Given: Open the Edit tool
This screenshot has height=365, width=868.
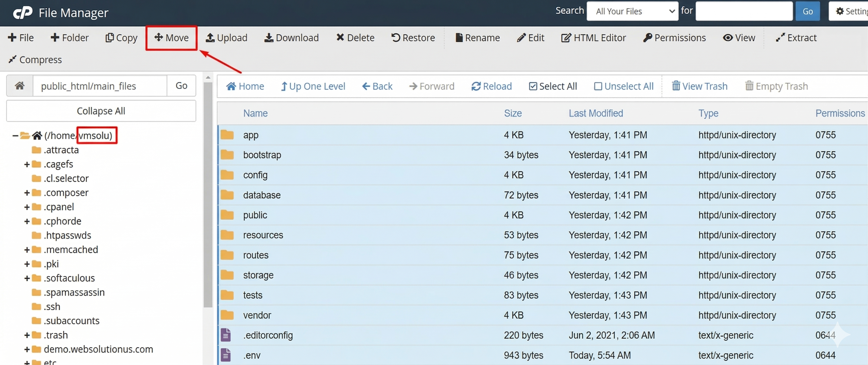Looking at the screenshot, I should [x=530, y=38].
